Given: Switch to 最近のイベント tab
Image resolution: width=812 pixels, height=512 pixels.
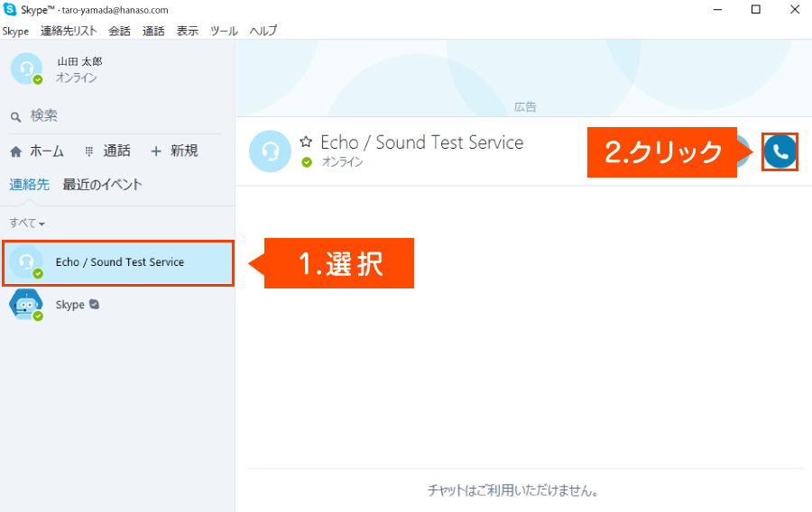Looking at the screenshot, I should tap(102, 184).
